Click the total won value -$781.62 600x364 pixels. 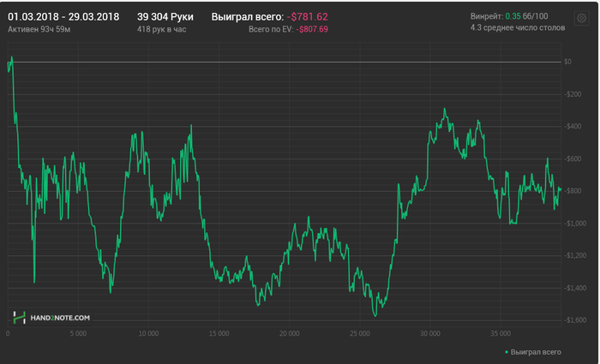[x=307, y=17]
